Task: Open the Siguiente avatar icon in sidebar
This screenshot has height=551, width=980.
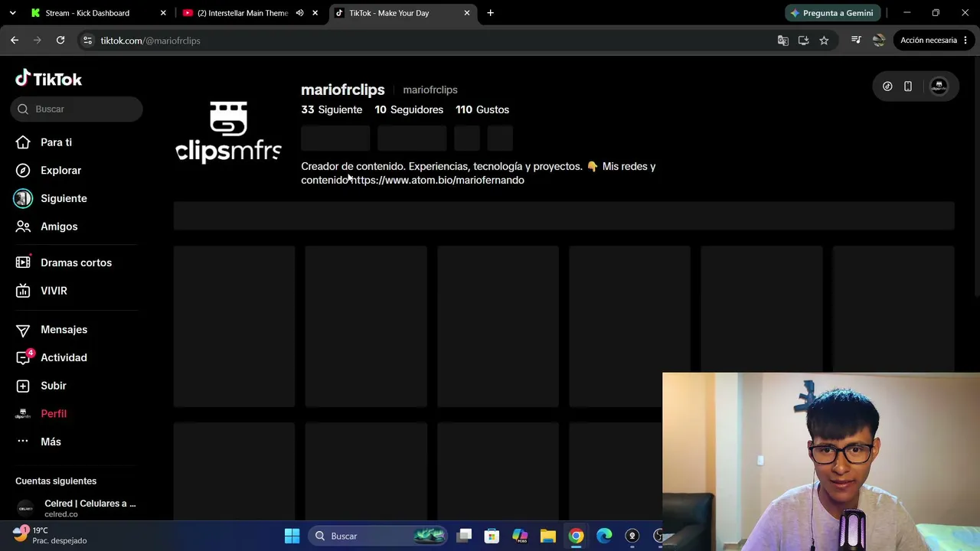Action: (x=23, y=198)
